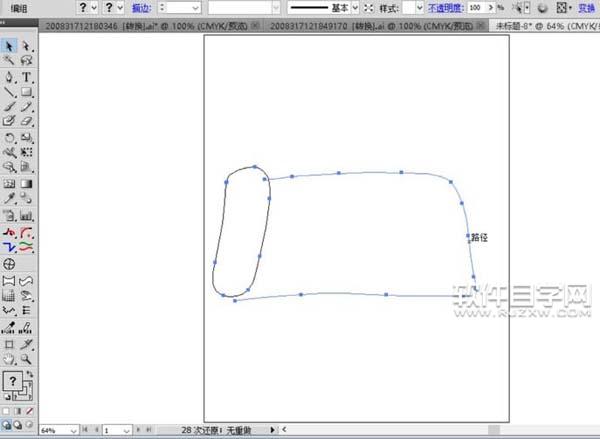The height and width of the screenshot is (439, 600).
Task: Open the status bar display options arrow
Action: tap(272, 430)
